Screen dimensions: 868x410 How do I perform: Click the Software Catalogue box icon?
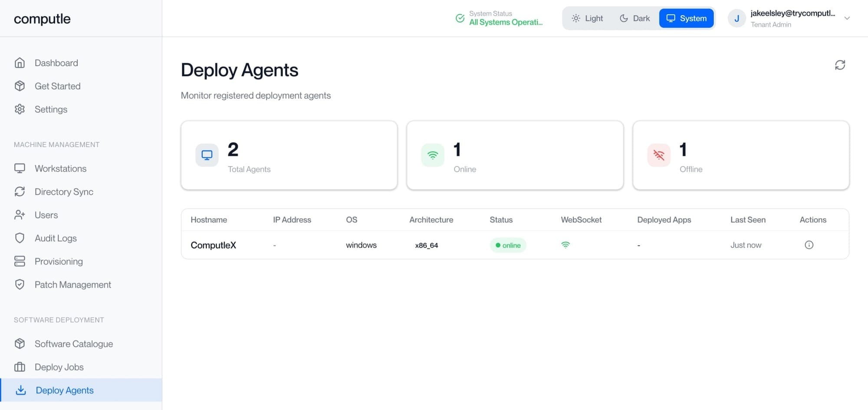click(x=20, y=344)
